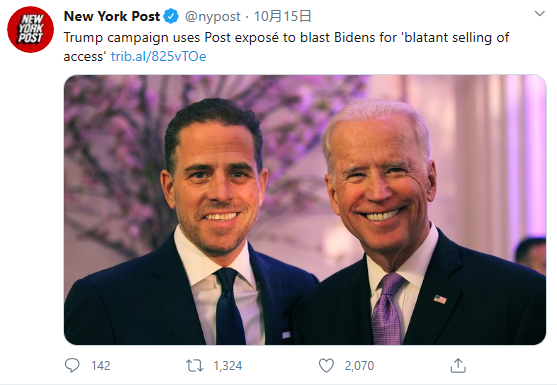The height and width of the screenshot is (385, 557).
Task: Click the flag lapel pin in photo
Action: (440, 299)
